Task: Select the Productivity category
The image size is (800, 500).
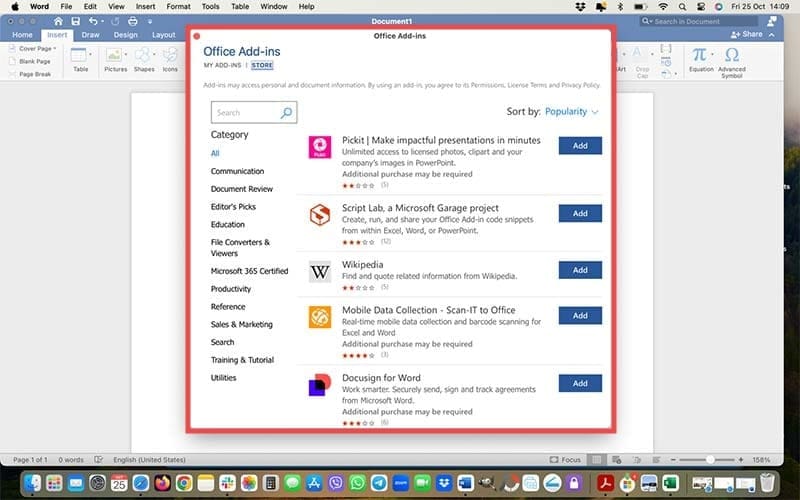Action: pyautogui.click(x=230, y=289)
